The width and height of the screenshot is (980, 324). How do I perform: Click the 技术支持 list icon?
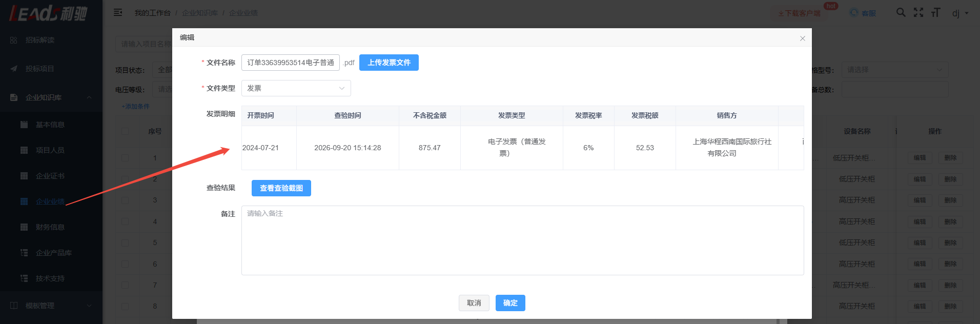click(24, 278)
